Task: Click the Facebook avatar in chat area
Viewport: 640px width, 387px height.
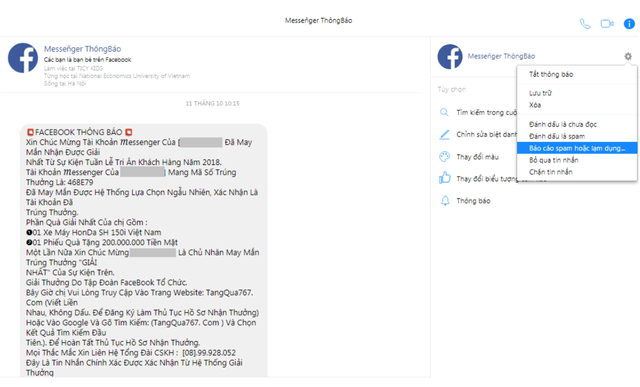Action: [23, 58]
